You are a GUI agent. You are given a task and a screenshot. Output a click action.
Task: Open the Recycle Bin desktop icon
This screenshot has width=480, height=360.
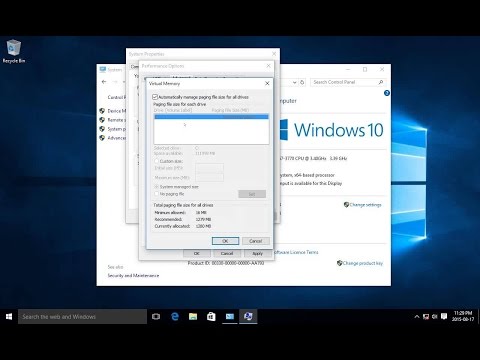tap(14, 51)
